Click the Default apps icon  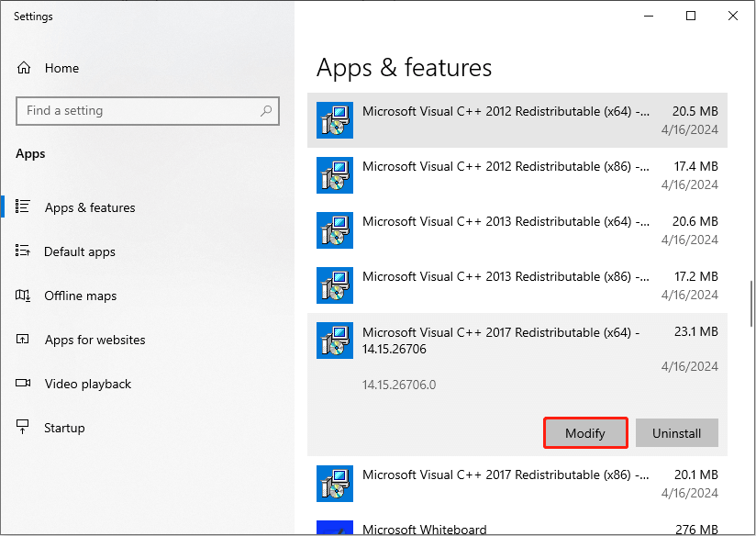tap(23, 251)
